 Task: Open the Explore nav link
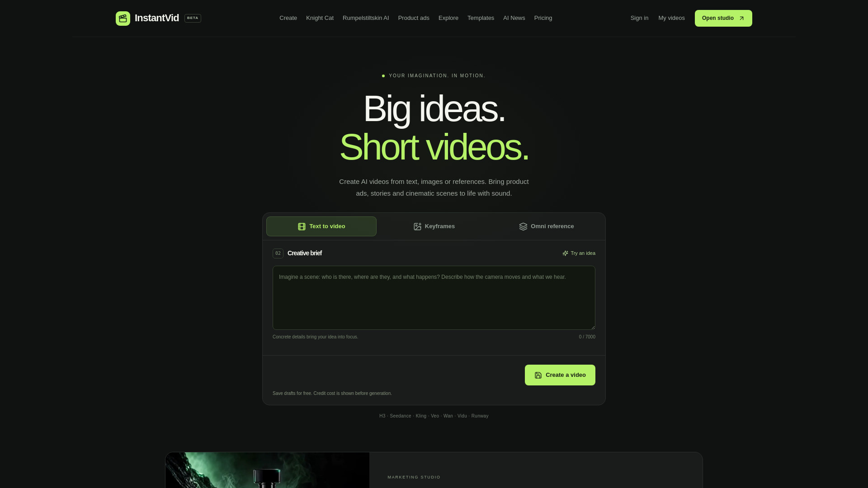pos(448,18)
